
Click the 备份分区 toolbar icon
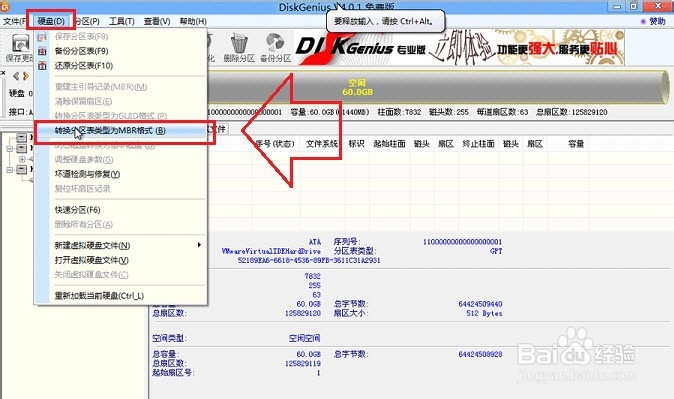[x=275, y=48]
